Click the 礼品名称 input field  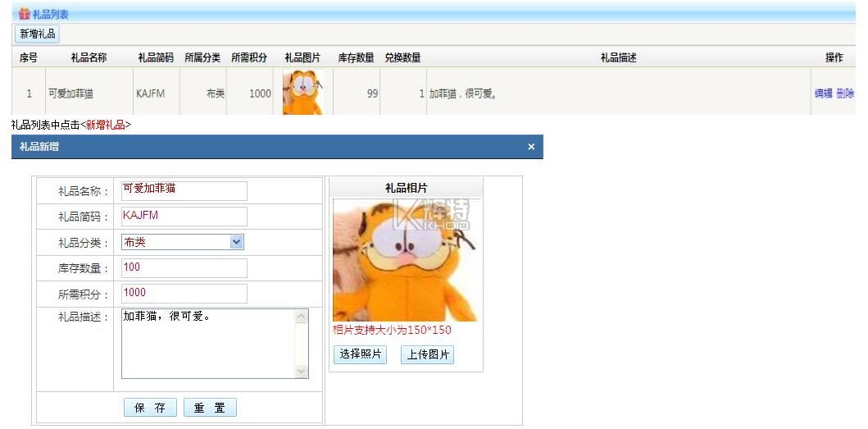pyautogui.click(x=184, y=190)
